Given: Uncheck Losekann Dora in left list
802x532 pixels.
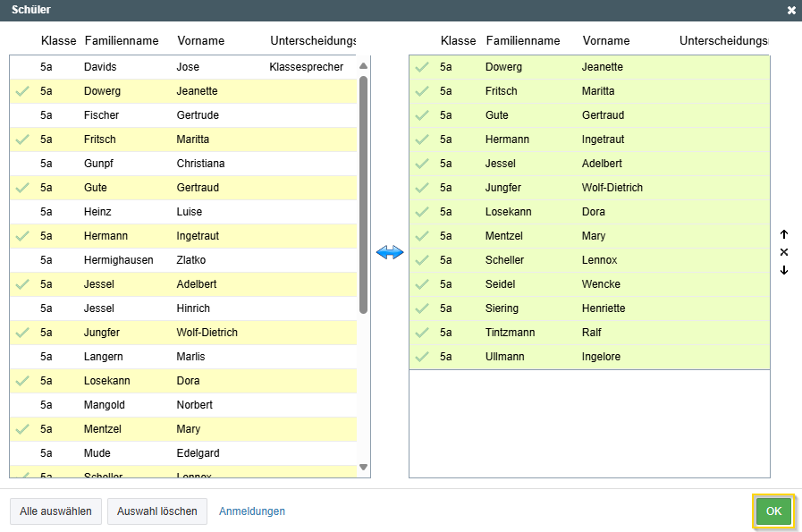Looking at the screenshot, I should click(22, 381).
